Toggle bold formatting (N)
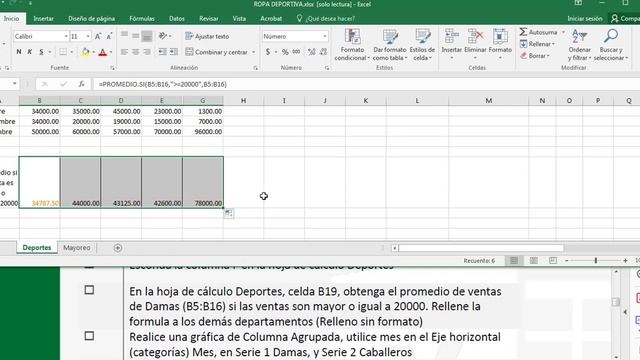640x360 pixels. pos(19,52)
